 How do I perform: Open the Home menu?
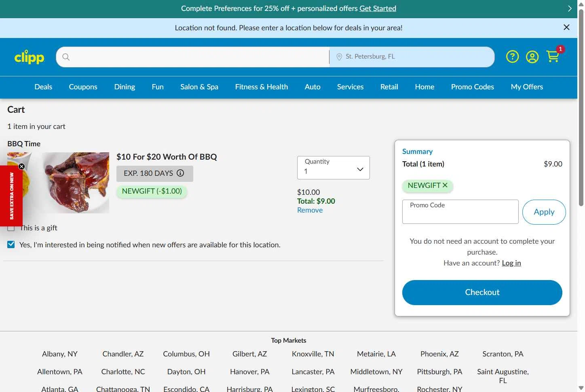[424, 87]
